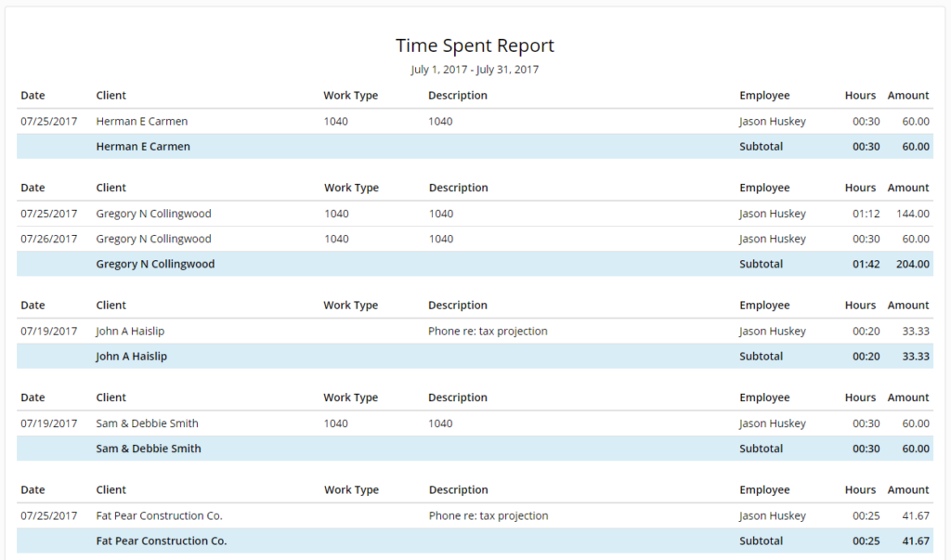Image resolution: width=951 pixels, height=560 pixels.
Task: Open the Sam & Debbie Smith client link
Action: pos(147,423)
